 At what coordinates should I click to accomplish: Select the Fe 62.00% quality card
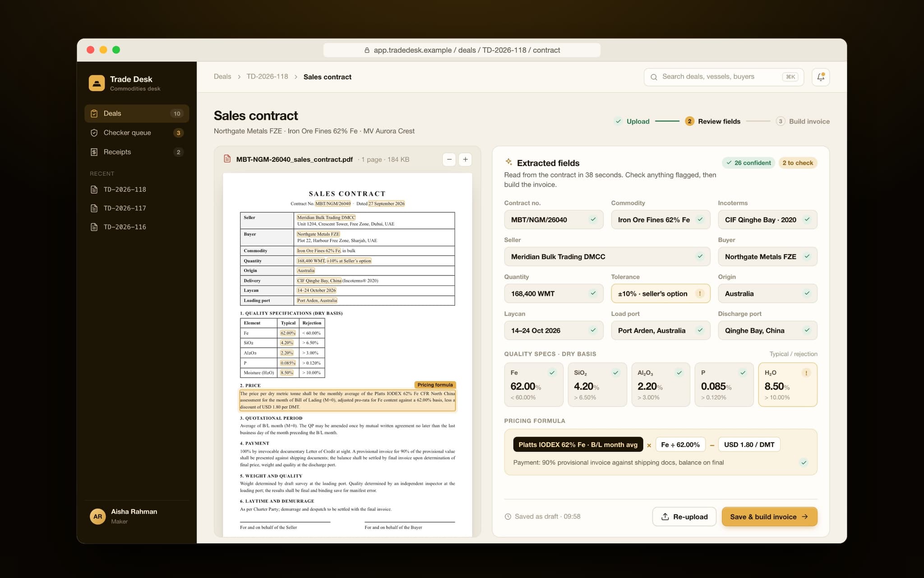(534, 385)
